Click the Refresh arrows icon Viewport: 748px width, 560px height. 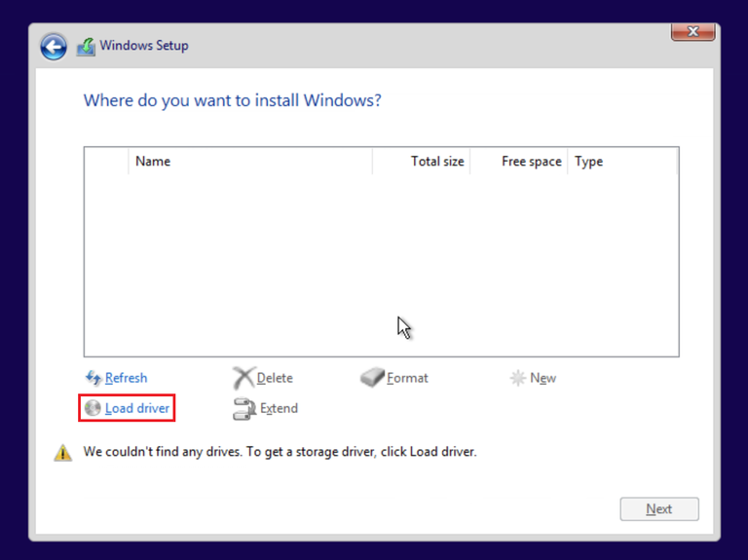tap(93, 378)
